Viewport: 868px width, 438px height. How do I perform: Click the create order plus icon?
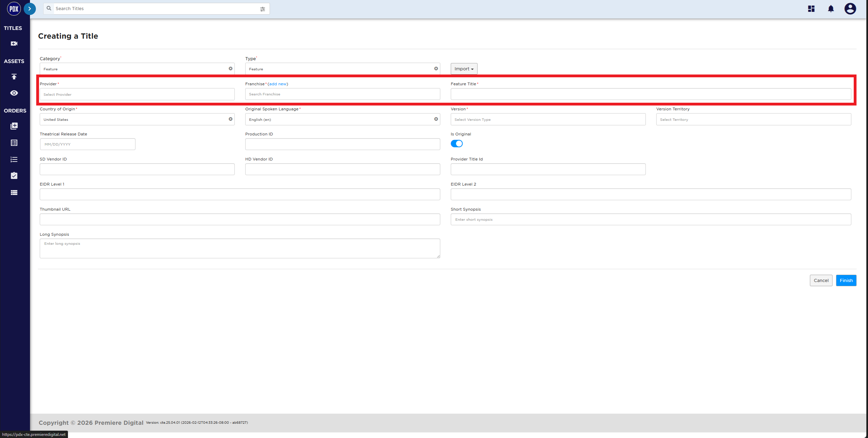pyautogui.click(x=14, y=126)
